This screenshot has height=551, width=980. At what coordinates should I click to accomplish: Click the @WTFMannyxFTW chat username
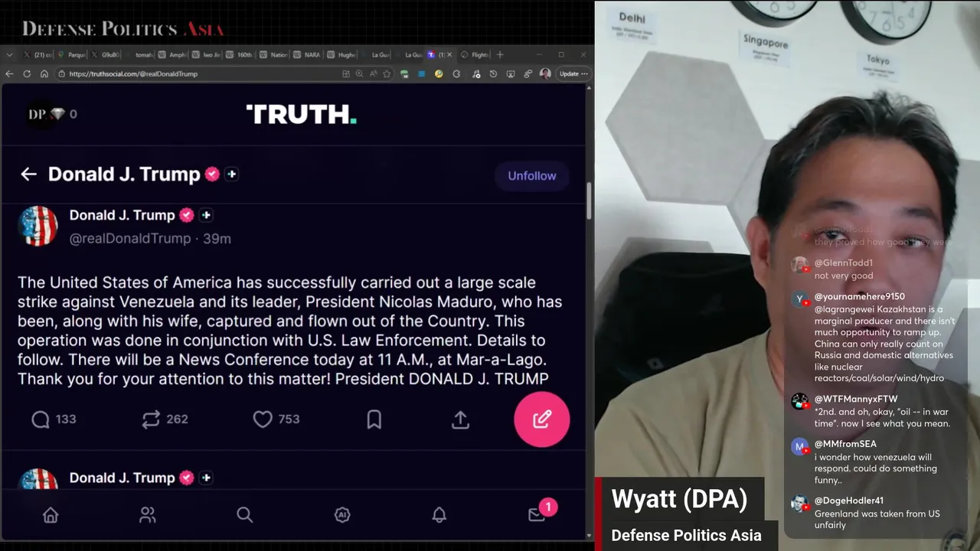pyautogui.click(x=856, y=399)
